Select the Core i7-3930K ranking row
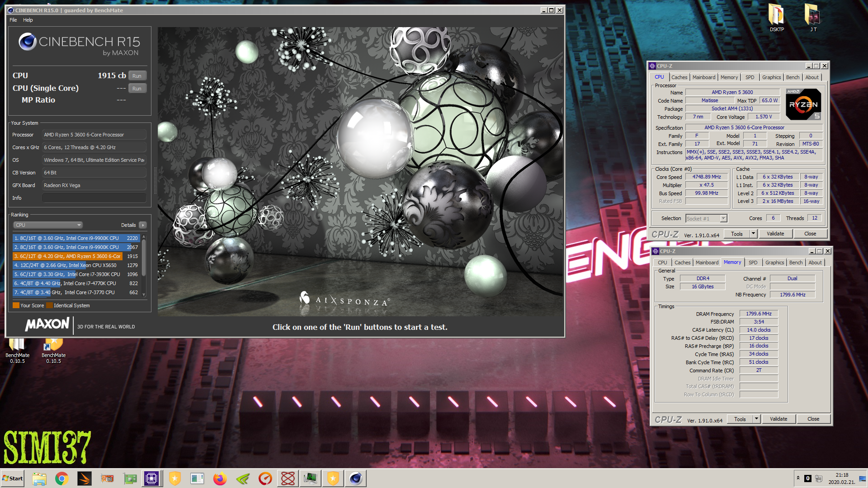Viewport: 868px width, 488px height. click(x=76, y=274)
